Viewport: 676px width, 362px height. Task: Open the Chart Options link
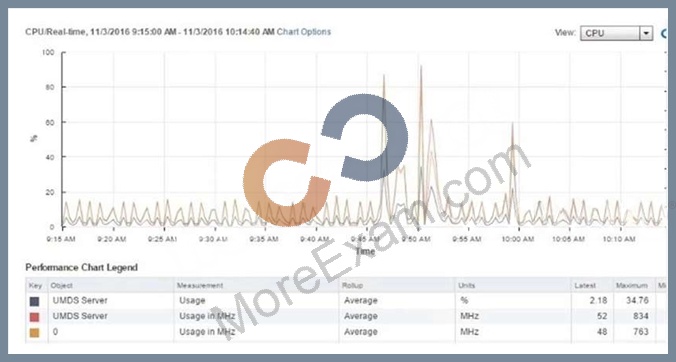click(304, 32)
